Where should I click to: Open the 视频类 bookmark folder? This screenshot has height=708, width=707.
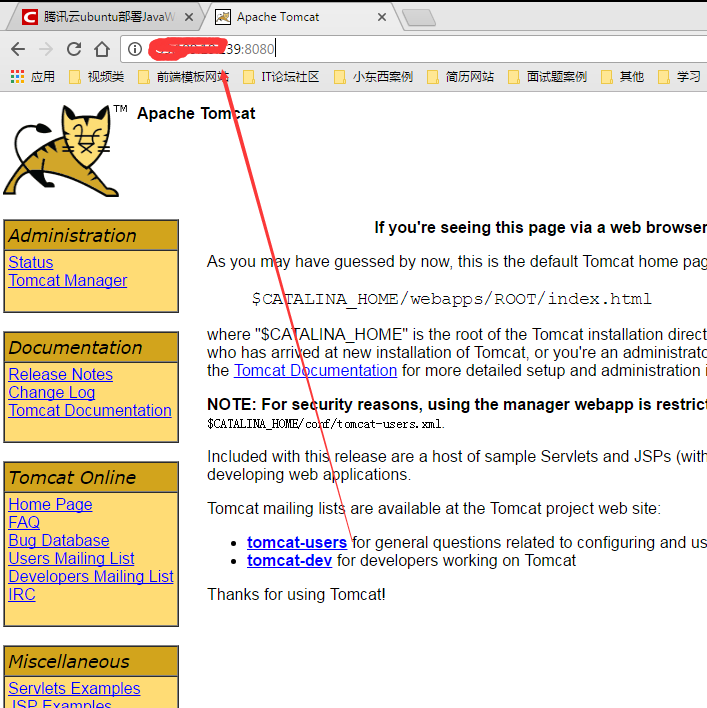(x=97, y=77)
